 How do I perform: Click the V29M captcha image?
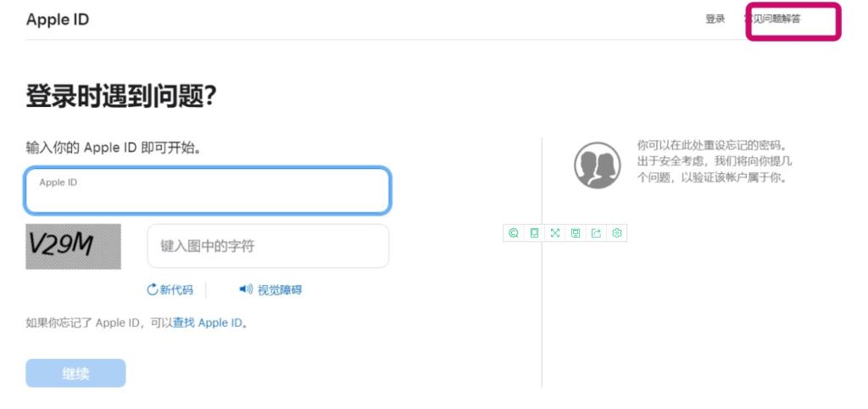coord(73,246)
